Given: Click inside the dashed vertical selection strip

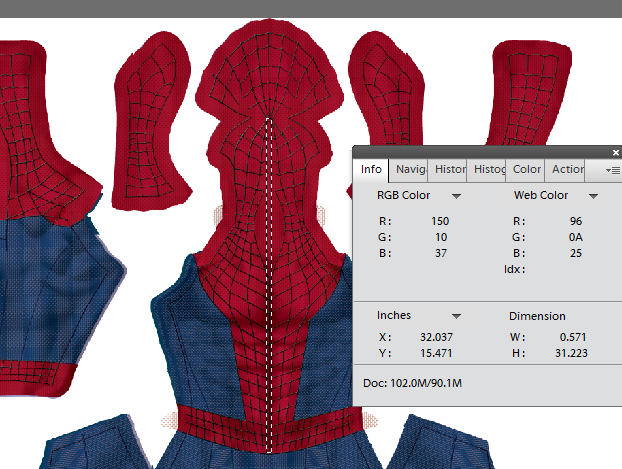Looking at the screenshot, I should click(269, 286).
